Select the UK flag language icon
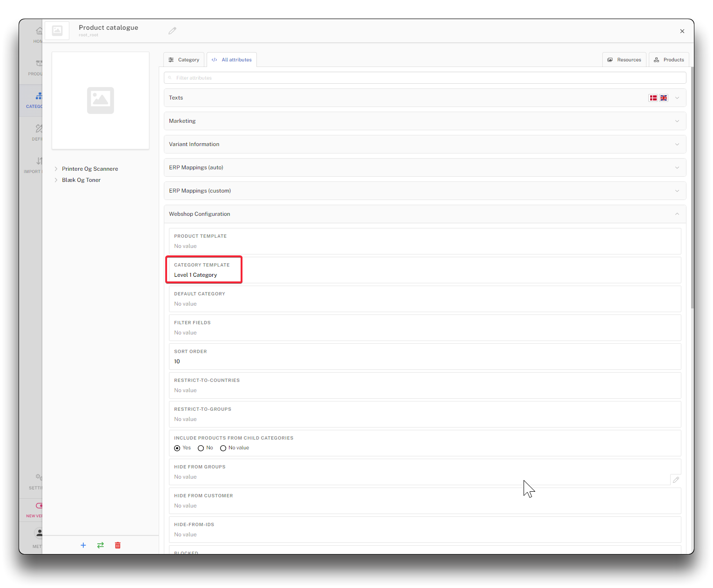This screenshot has width=713, height=588. pyautogui.click(x=664, y=98)
